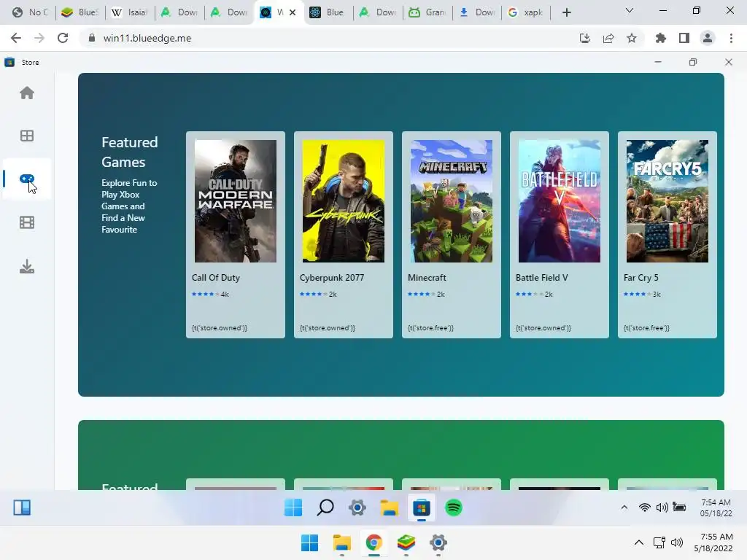This screenshot has height=560, width=747.
Task: Click store.free label under Minecraft
Action: 430,328
